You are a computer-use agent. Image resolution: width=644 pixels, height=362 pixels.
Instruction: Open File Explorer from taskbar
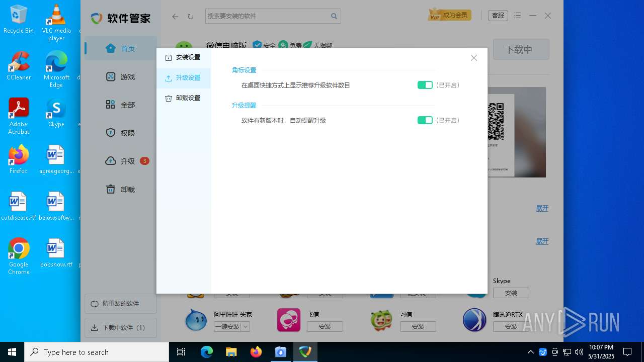231,352
